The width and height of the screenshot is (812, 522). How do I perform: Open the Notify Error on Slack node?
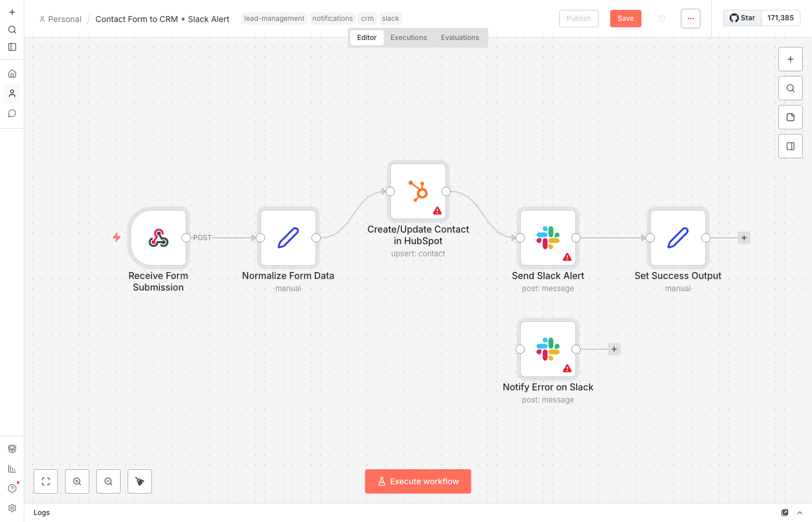point(548,349)
